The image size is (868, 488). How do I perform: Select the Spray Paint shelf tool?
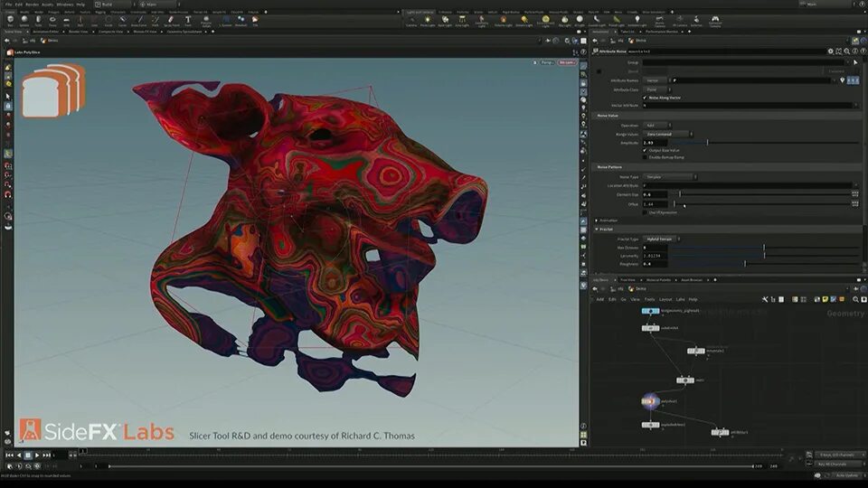pos(171,21)
